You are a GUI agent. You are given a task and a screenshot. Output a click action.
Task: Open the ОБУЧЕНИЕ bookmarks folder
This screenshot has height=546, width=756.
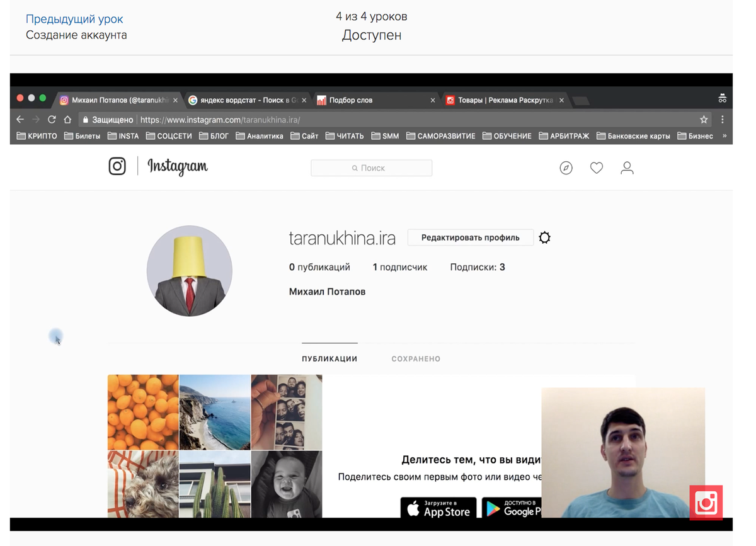point(507,136)
